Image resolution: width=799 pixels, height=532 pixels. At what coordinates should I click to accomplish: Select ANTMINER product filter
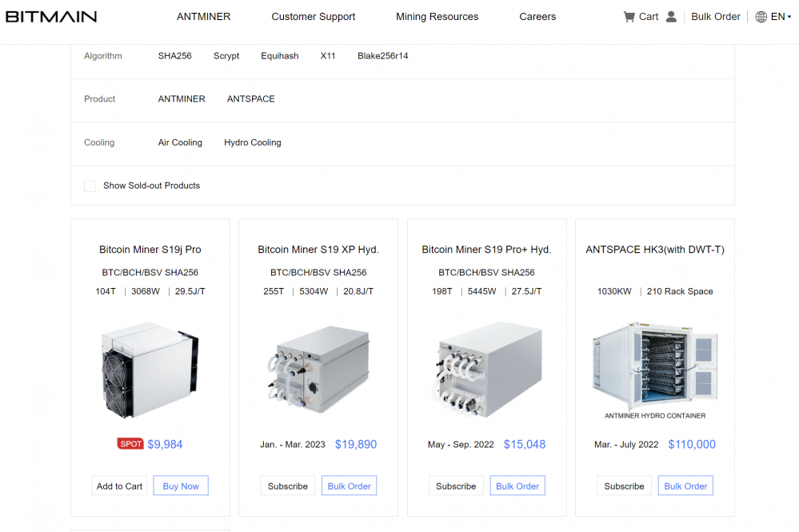click(182, 99)
